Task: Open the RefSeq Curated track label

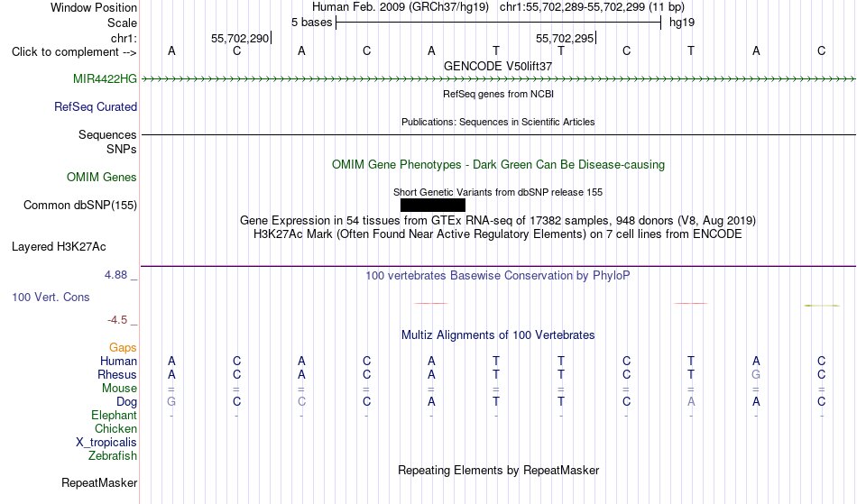Action: (x=96, y=107)
